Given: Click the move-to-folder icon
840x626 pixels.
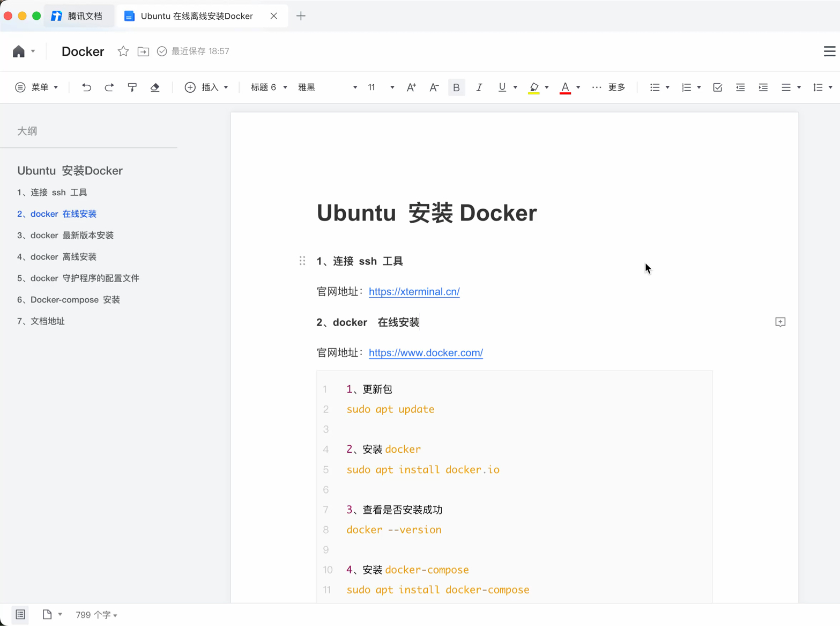Looking at the screenshot, I should click(143, 51).
